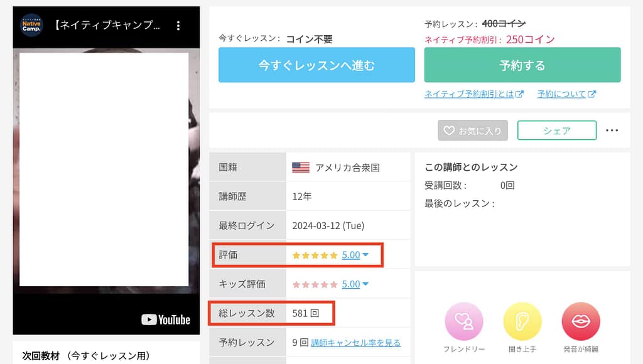
Task: Open the three-dot more options menu
Action: pyautogui.click(x=612, y=130)
